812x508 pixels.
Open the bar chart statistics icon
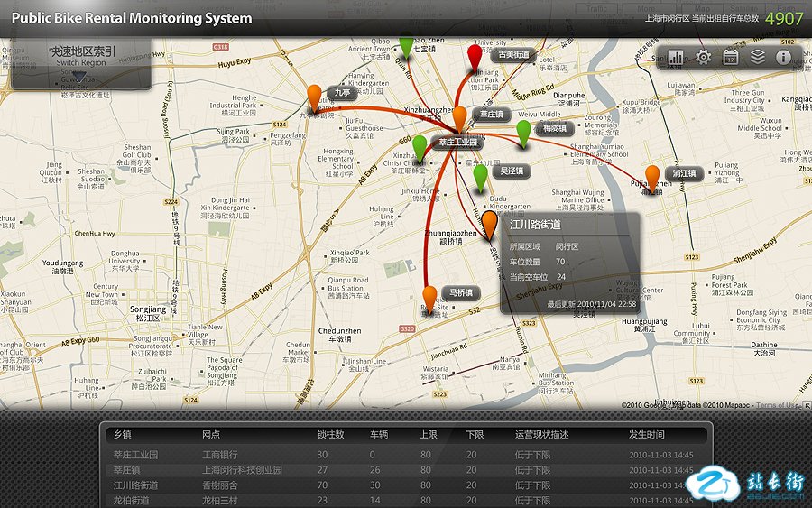coord(677,57)
